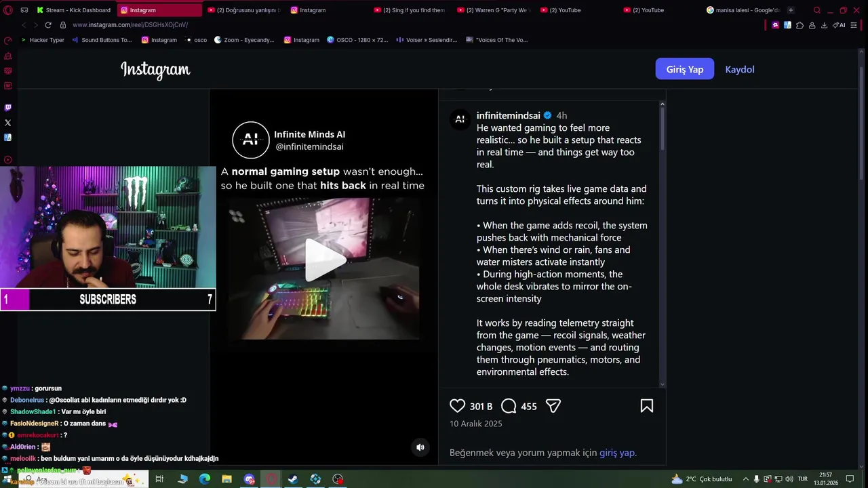This screenshot has height=488, width=868.
Task: Open the Twitch sidebar icon
Action: coord(7,107)
